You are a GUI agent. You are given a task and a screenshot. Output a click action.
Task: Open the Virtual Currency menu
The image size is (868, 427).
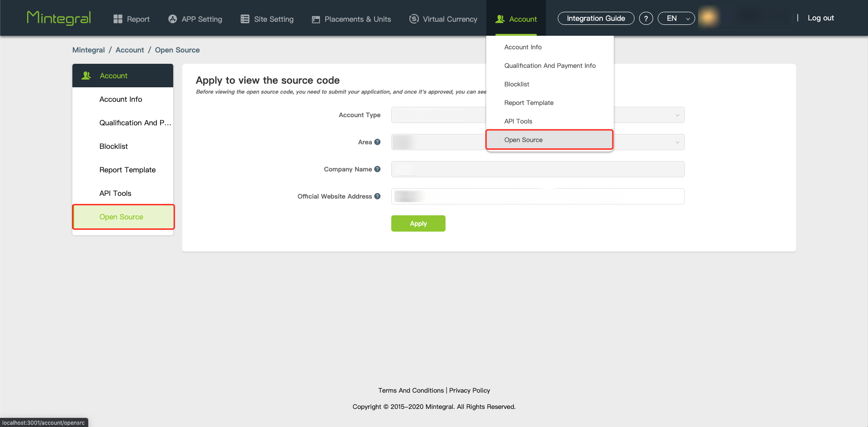(443, 19)
